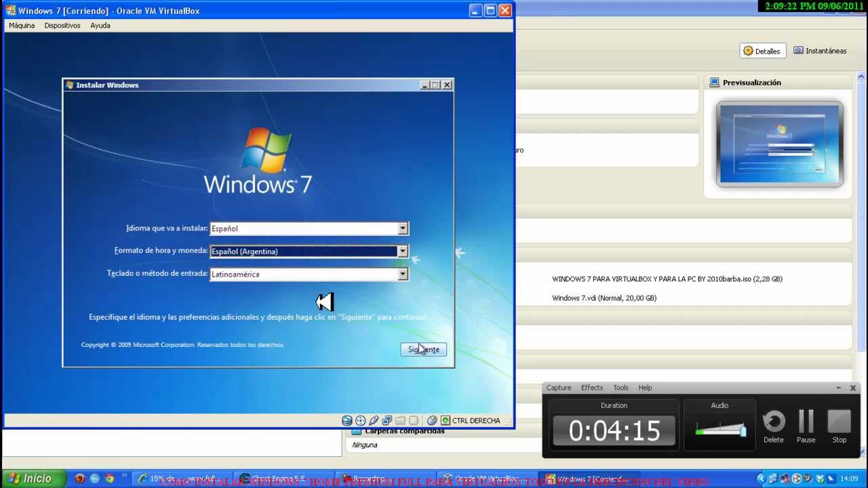Click the hard disk indicator in VM status bar
Viewport: 868px width, 488px height.
tap(347, 420)
